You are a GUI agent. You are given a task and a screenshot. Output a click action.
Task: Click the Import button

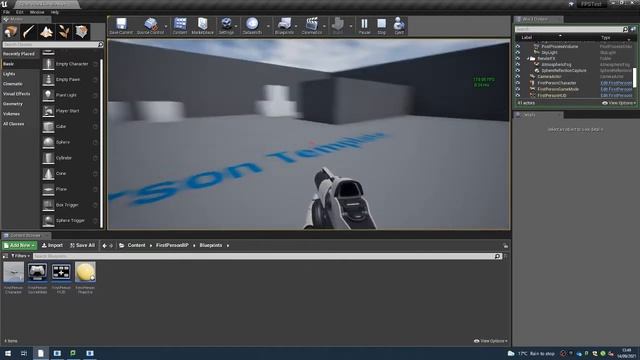(52, 246)
